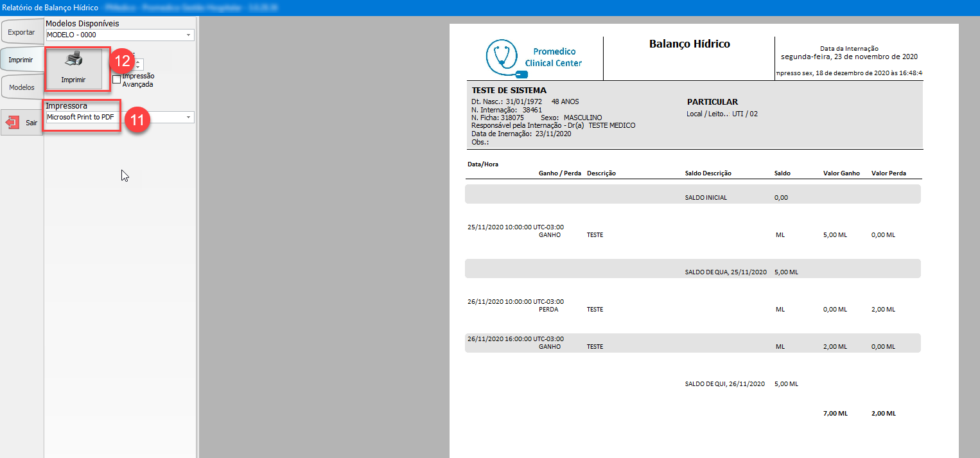Image resolution: width=980 pixels, height=458 pixels.
Task: Click the red step marker 11
Action: [136, 119]
